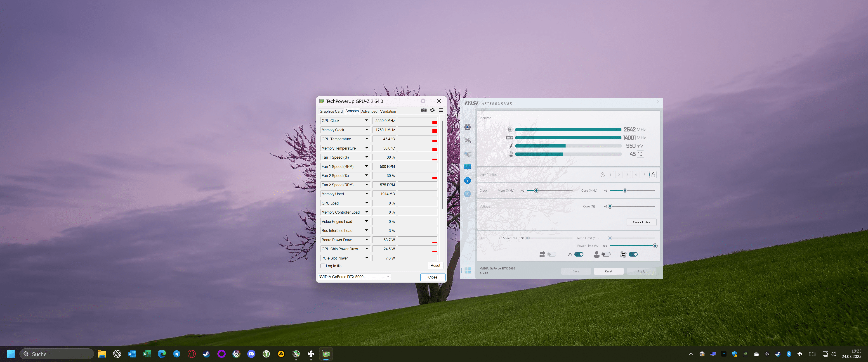Click the Afterburner information icon
Image resolution: width=868 pixels, height=362 pixels.
click(x=467, y=181)
